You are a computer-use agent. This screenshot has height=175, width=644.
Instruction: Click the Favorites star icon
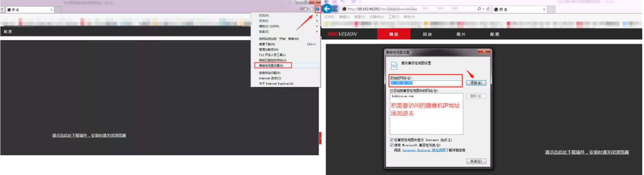[311, 10]
